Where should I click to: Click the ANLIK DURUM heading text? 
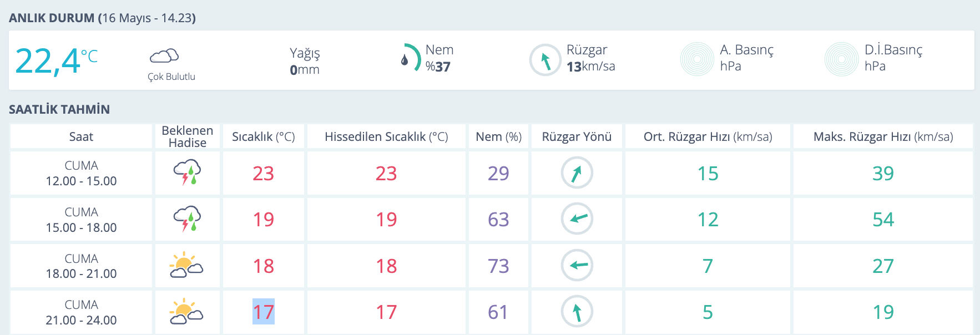coord(52,18)
